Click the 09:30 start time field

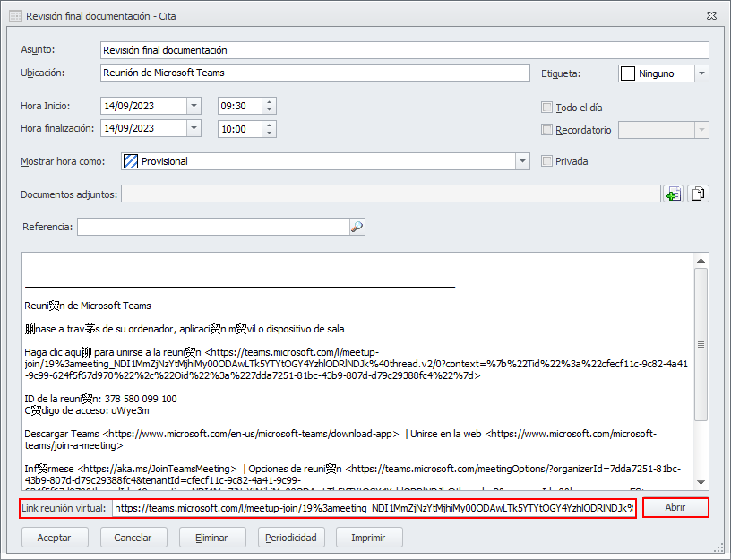click(x=240, y=106)
